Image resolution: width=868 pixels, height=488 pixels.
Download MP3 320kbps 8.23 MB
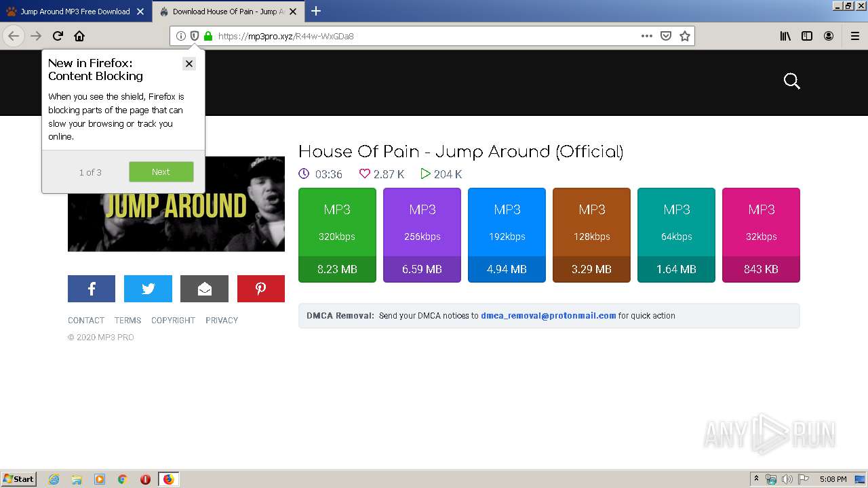(337, 235)
